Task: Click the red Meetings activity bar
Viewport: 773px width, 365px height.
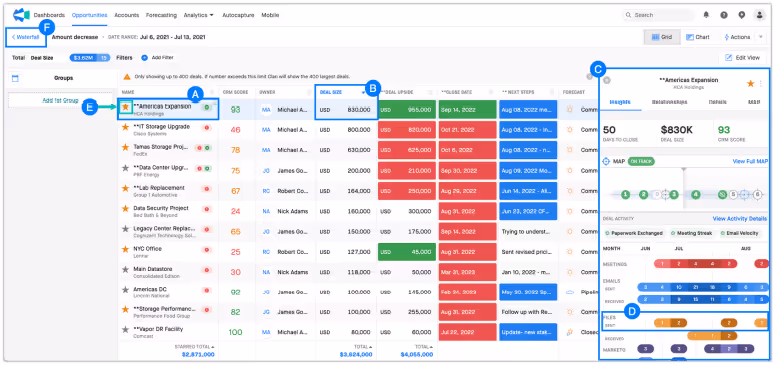Action: pyautogui.click(x=695, y=264)
